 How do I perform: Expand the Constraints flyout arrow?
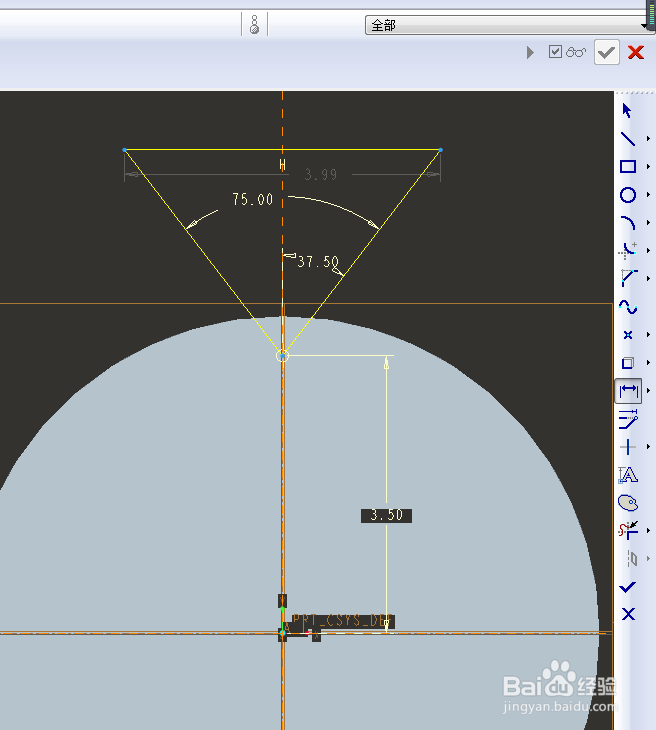[x=648, y=447]
